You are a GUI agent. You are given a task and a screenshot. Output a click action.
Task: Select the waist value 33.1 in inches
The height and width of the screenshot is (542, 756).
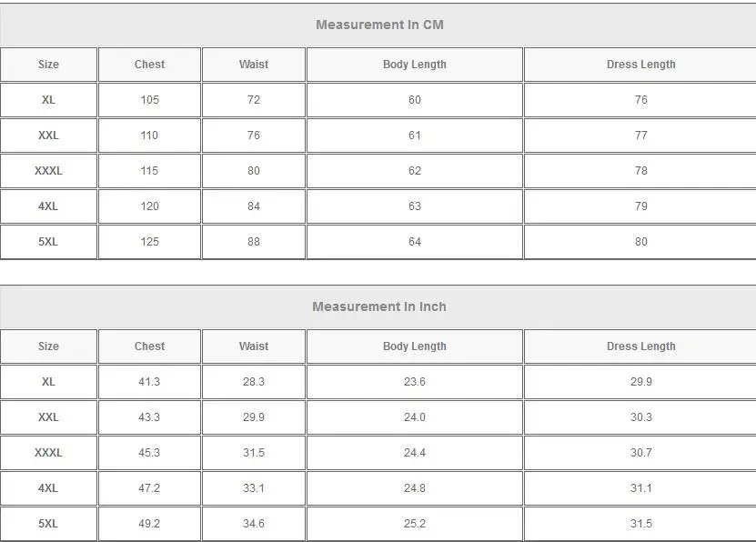coord(254,488)
